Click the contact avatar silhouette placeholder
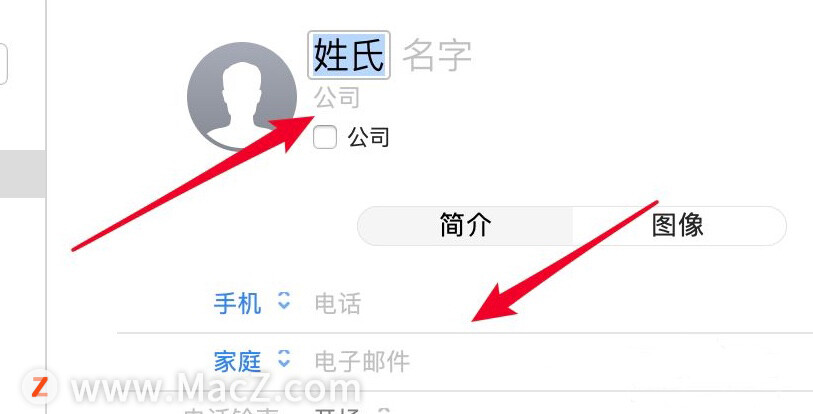Screen dimensions: 813x414 click(x=242, y=97)
